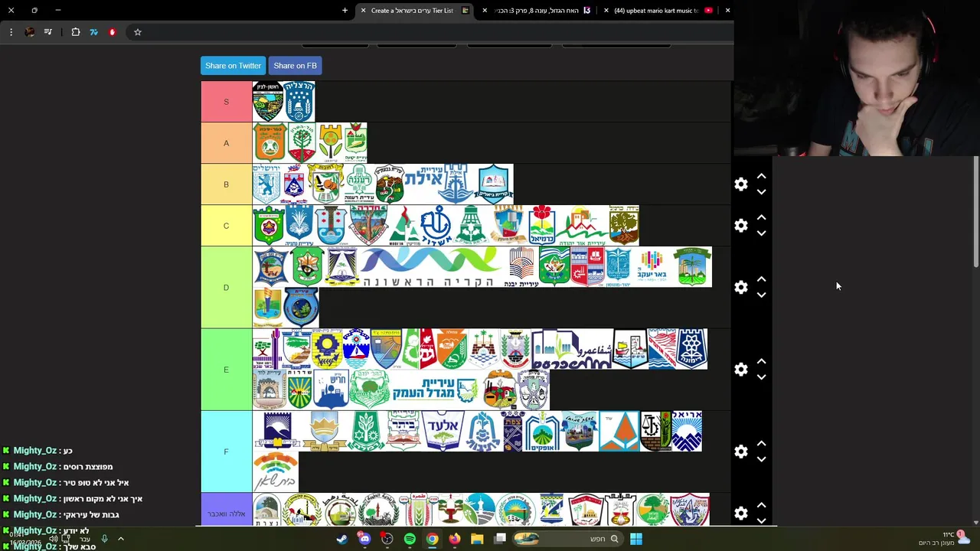Select the עיריית אילת logo in tier B
Image resolution: width=980 pixels, height=551 pixels.
coord(438,184)
